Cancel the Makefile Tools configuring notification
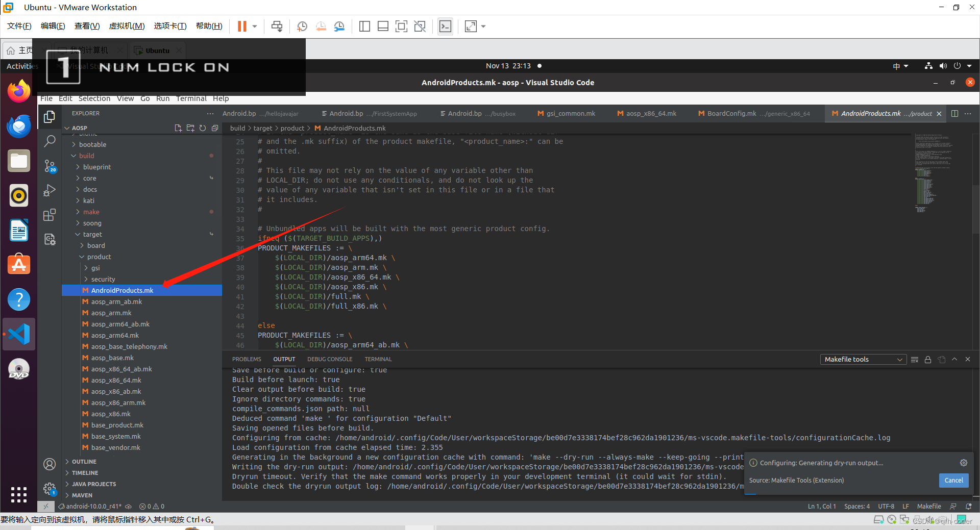980x530 pixels. [953, 480]
